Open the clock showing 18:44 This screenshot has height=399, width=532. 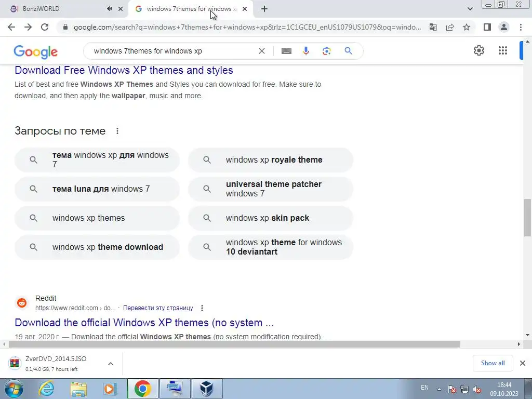click(x=504, y=389)
